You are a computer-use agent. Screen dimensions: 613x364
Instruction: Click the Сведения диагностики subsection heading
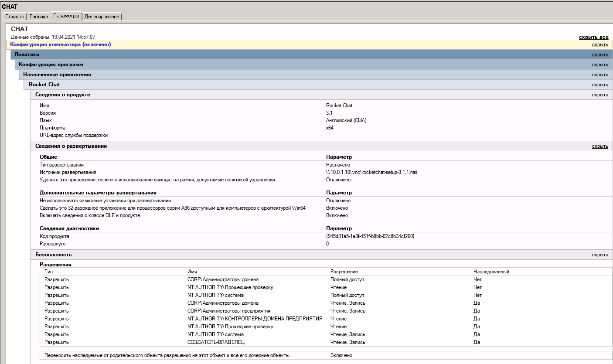coord(69,228)
